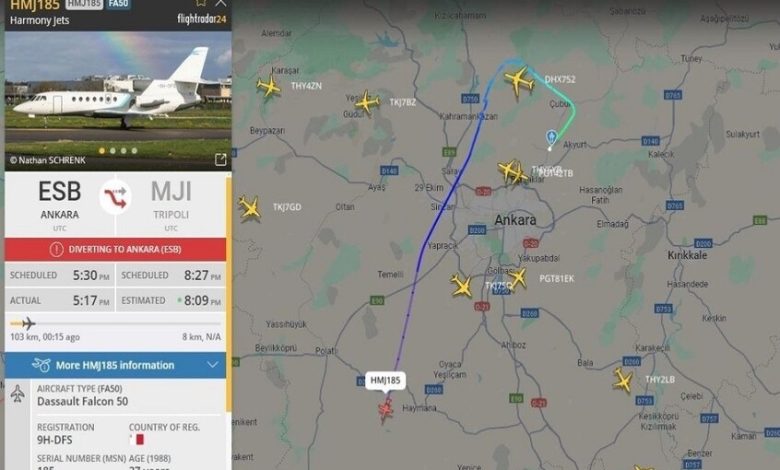
Task: Select the DHX752 aircraft on map
Action: (519, 80)
